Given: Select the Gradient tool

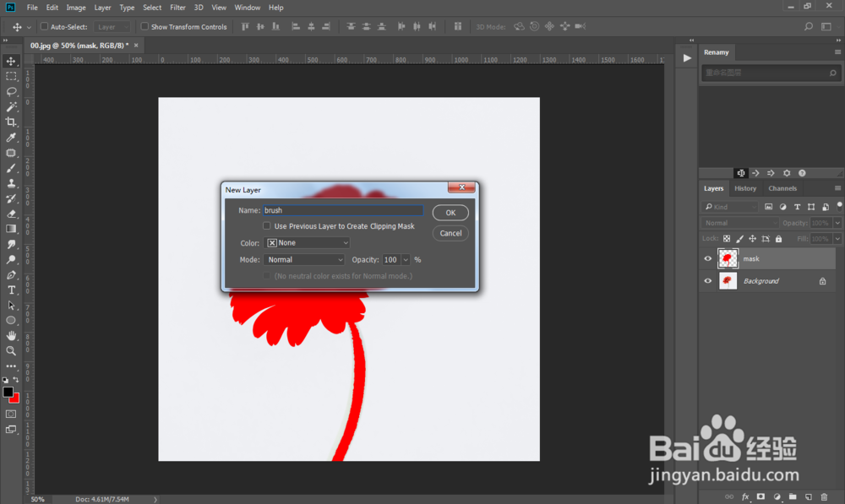Looking at the screenshot, I should click(11, 229).
